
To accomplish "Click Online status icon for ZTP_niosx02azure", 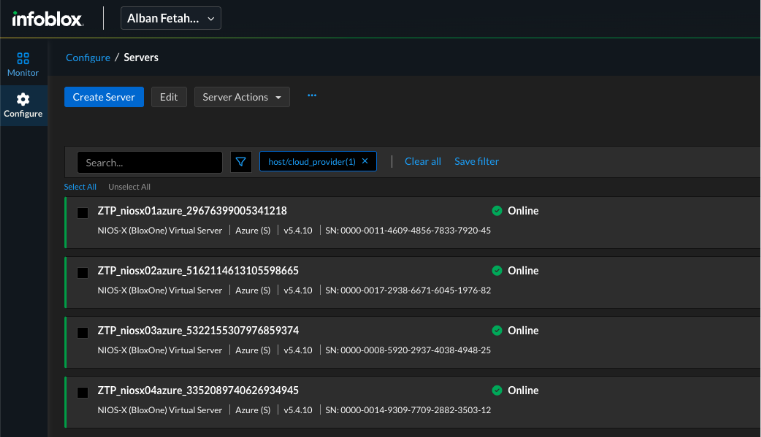I will pyautogui.click(x=496, y=270).
